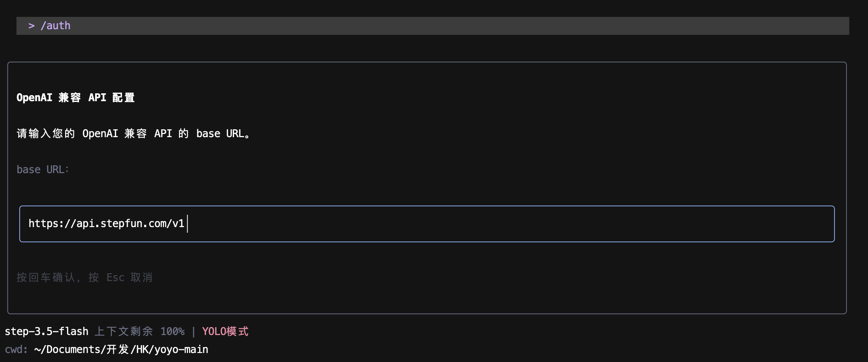Click the "cwd:" label in status bar
This screenshot has width=868, height=362.
pos(16,349)
